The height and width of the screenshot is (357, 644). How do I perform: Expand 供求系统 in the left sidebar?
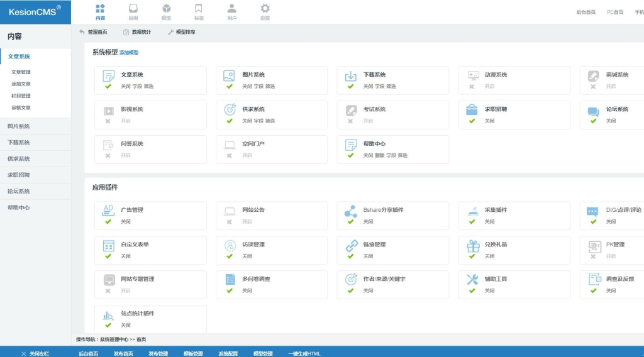(x=35, y=159)
